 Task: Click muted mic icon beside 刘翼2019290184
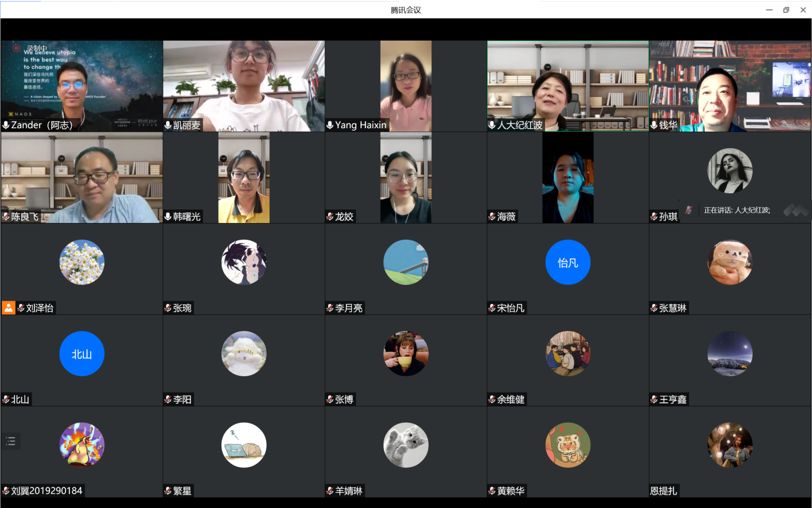click(x=6, y=491)
